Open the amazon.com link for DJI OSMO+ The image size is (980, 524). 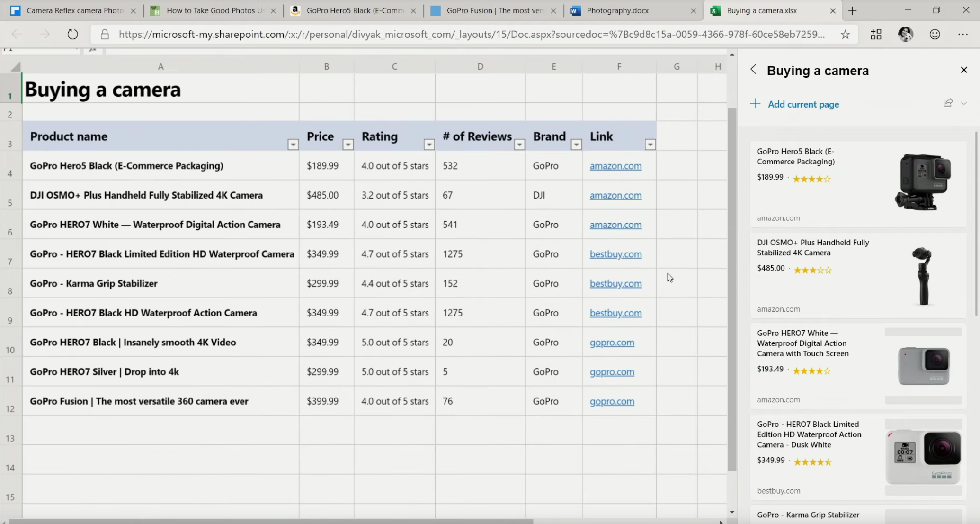tap(615, 195)
